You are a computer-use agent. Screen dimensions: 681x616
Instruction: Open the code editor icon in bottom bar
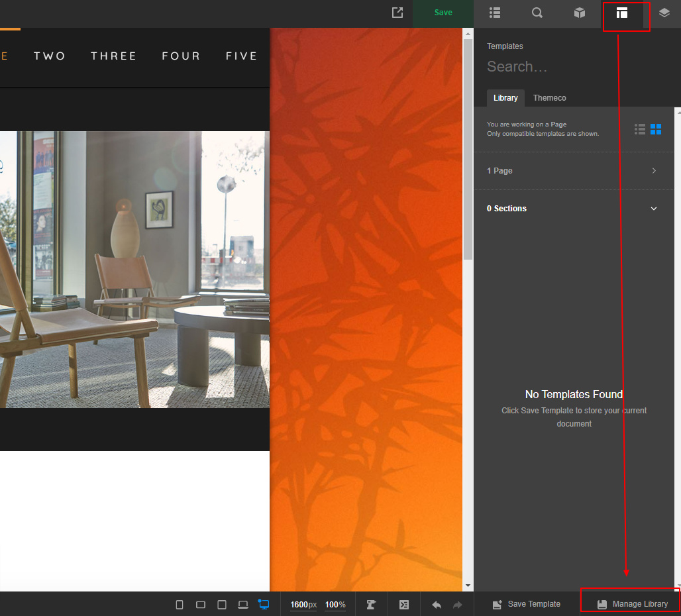[404, 604]
